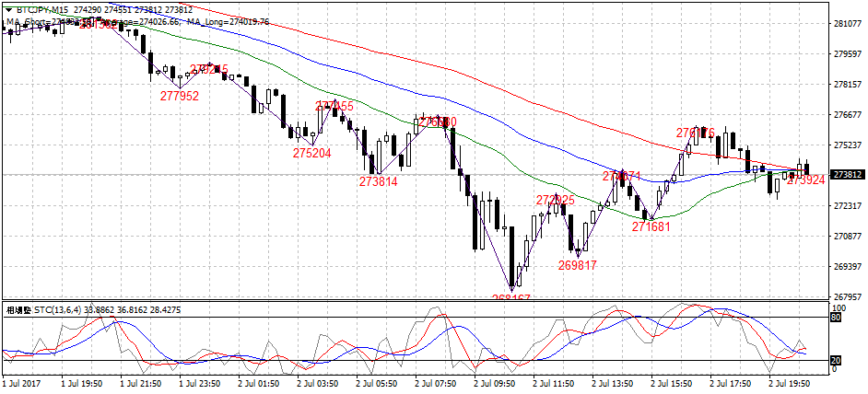
Task: Click the 281077 price axis level
Action: (x=847, y=24)
